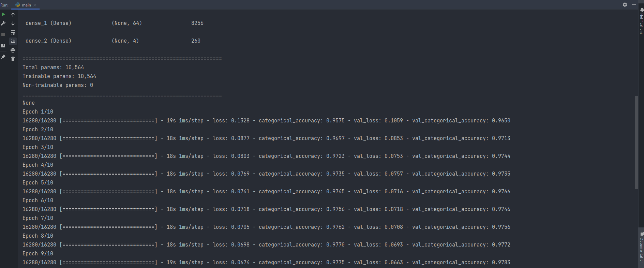Jump down the stack trace arrow
644x268 pixels.
click(x=13, y=24)
